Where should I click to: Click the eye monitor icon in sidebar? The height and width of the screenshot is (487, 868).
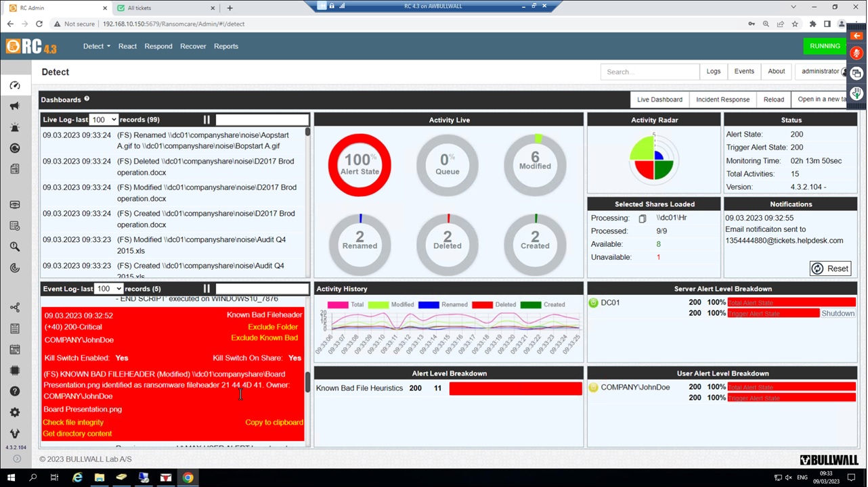click(15, 204)
